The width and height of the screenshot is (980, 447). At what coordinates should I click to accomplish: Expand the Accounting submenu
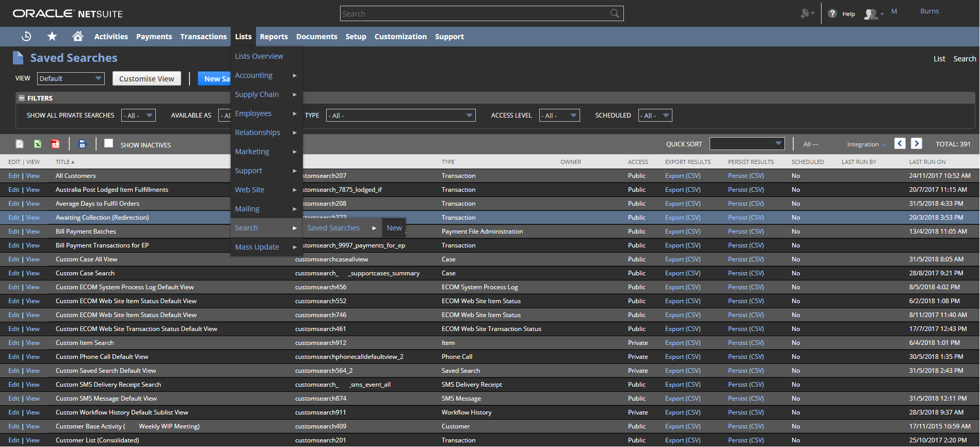(266, 75)
